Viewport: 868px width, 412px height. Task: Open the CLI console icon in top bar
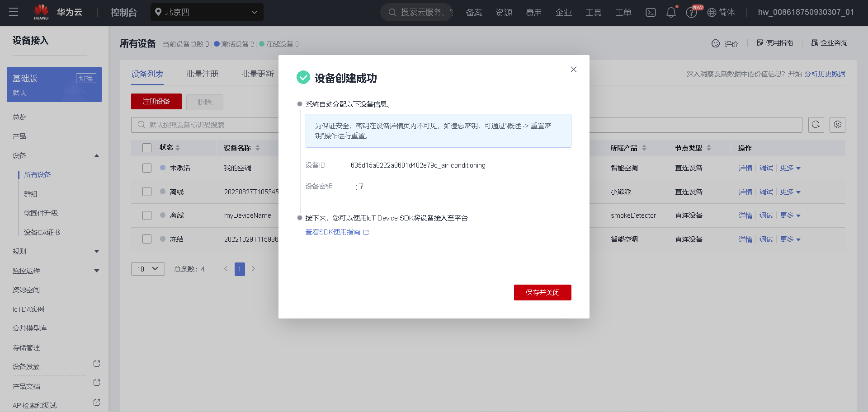[x=651, y=12]
